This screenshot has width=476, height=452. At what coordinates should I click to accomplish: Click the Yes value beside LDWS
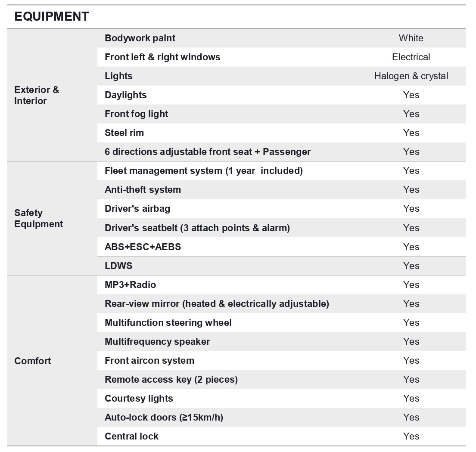click(411, 266)
